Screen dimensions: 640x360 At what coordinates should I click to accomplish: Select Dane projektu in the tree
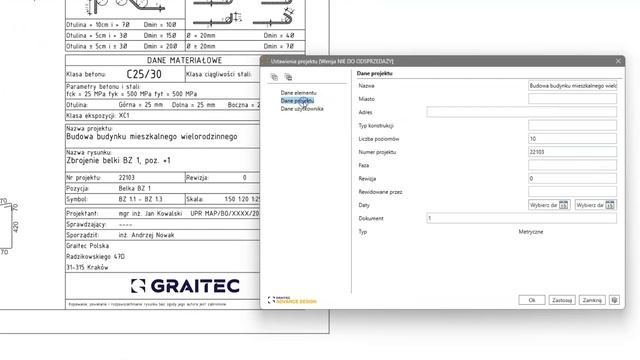tap(297, 100)
